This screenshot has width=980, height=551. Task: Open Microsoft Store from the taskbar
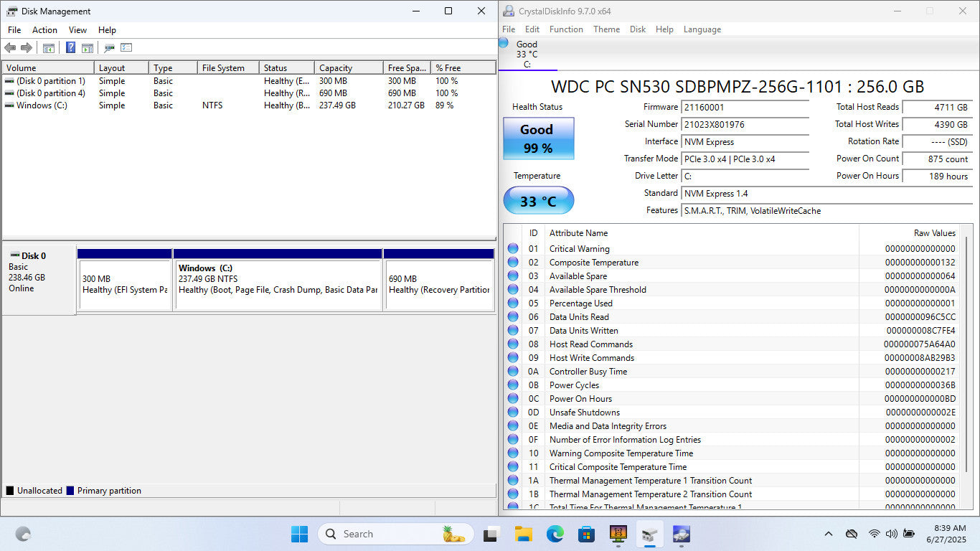pyautogui.click(x=586, y=534)
